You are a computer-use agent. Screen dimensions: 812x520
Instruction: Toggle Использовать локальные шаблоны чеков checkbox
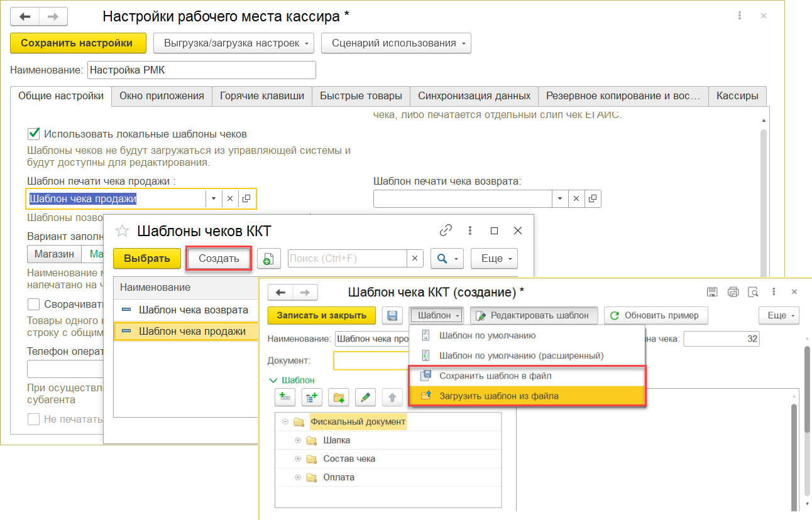click(x=33, y=134)
